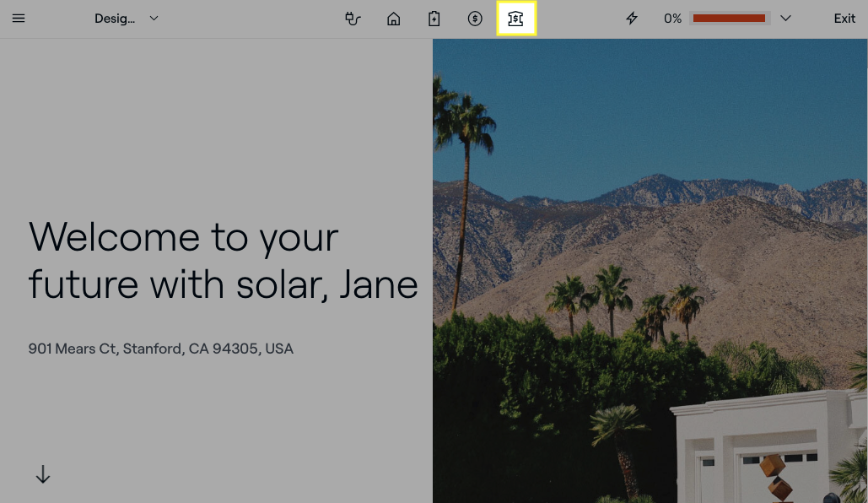Click the 0% offset value
Screen dimensions: 868x503
tap(672, 19)
